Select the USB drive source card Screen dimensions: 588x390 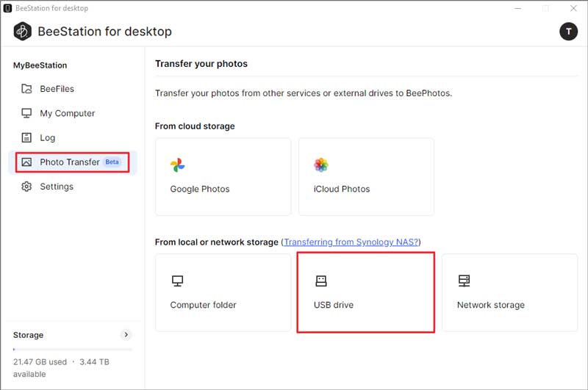[x=366, y=292]
